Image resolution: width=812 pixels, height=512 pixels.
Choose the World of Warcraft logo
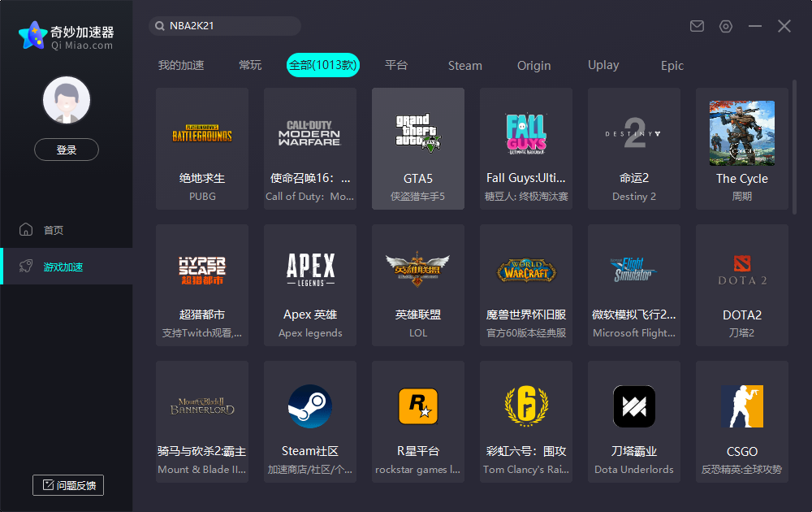tap(526, 271)
